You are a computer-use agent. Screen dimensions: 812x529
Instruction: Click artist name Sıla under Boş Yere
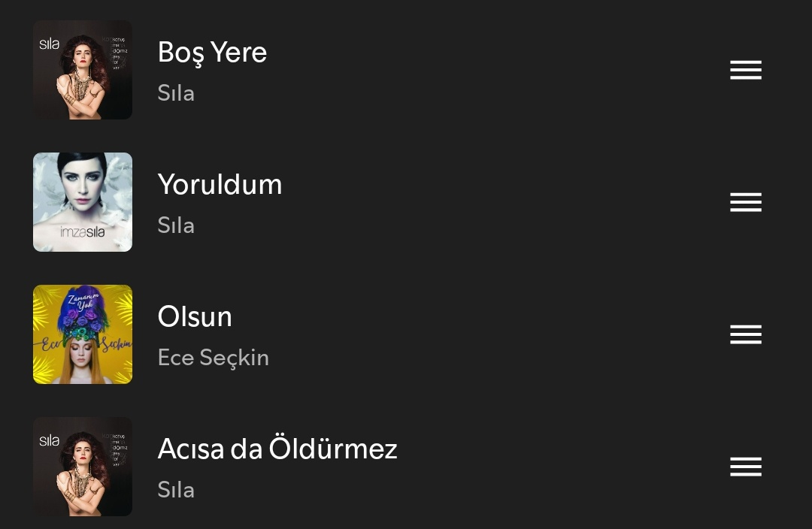[176, 93]
